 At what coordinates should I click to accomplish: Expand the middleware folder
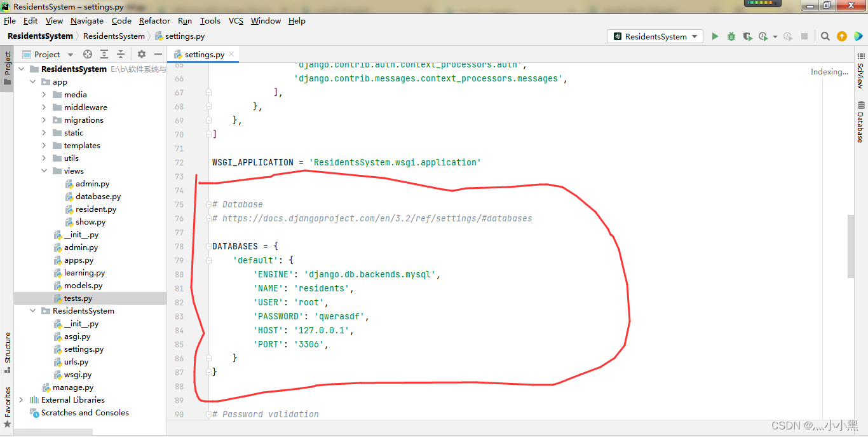44,107
